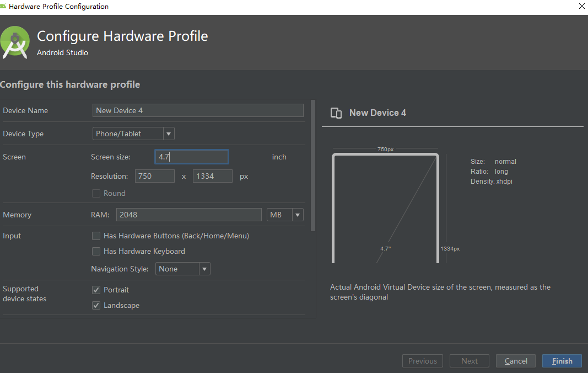Click the Next button
The height and width of the screenshot is (373, 588).
coord(470,361)
